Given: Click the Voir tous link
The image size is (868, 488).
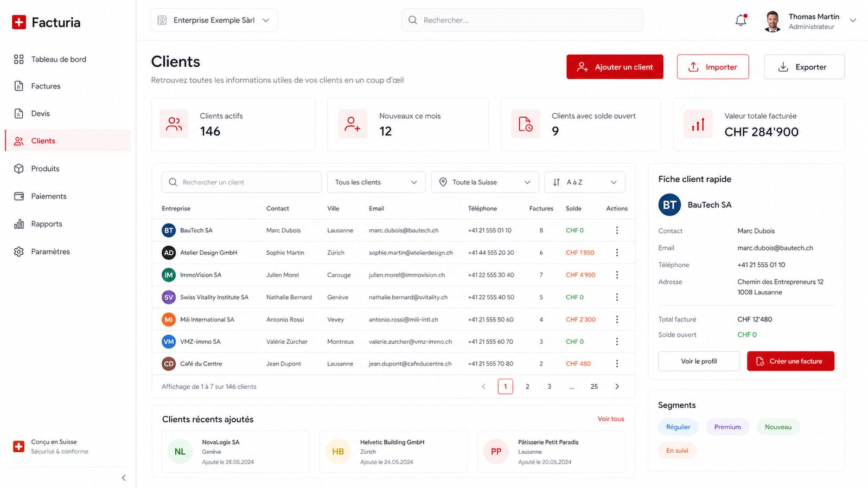Looking at the screenshot, I should 611,419.
